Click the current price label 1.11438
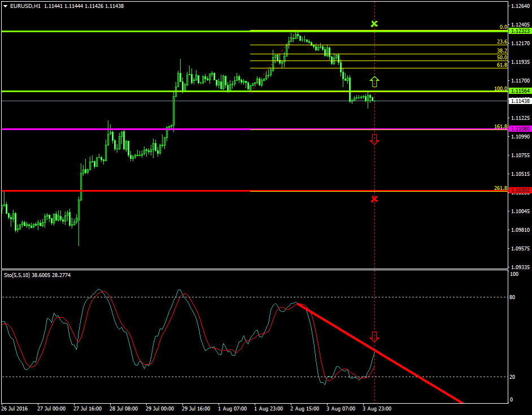This screenshot has width=532, height=415. click(x=520, y=101)
